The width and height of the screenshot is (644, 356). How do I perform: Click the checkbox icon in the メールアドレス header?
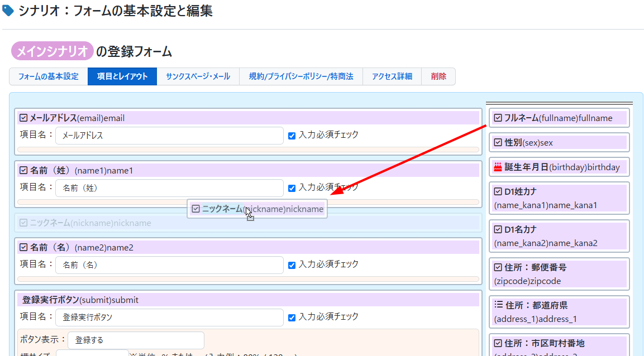[x=23, y=118]
